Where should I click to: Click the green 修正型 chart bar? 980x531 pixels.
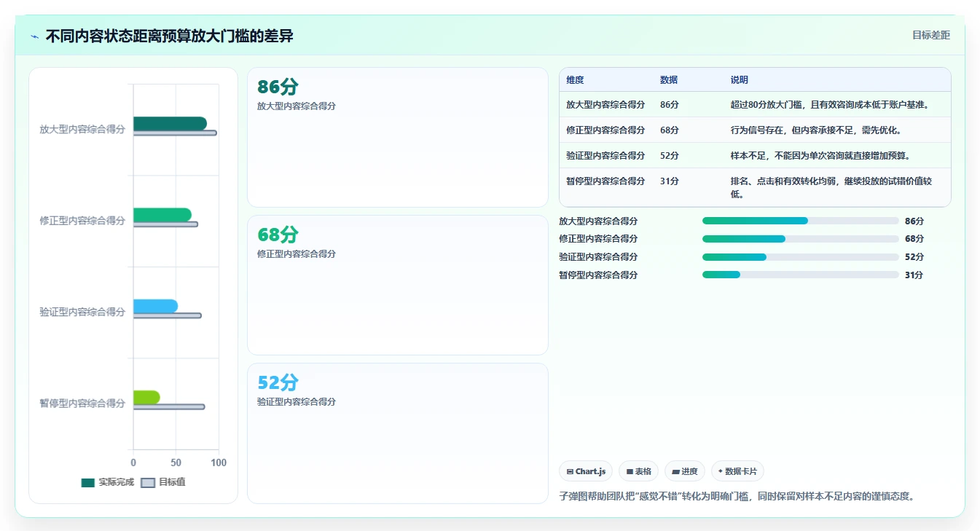coord(162,215)
